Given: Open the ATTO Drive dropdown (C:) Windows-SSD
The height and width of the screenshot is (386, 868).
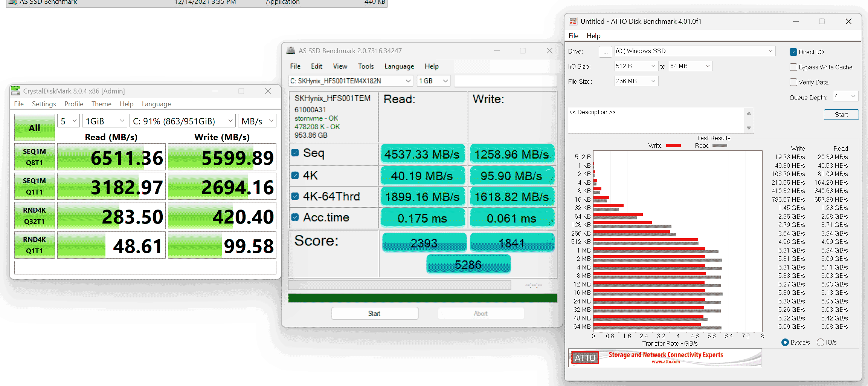Looking at the screenshot, I should (695, 51).
